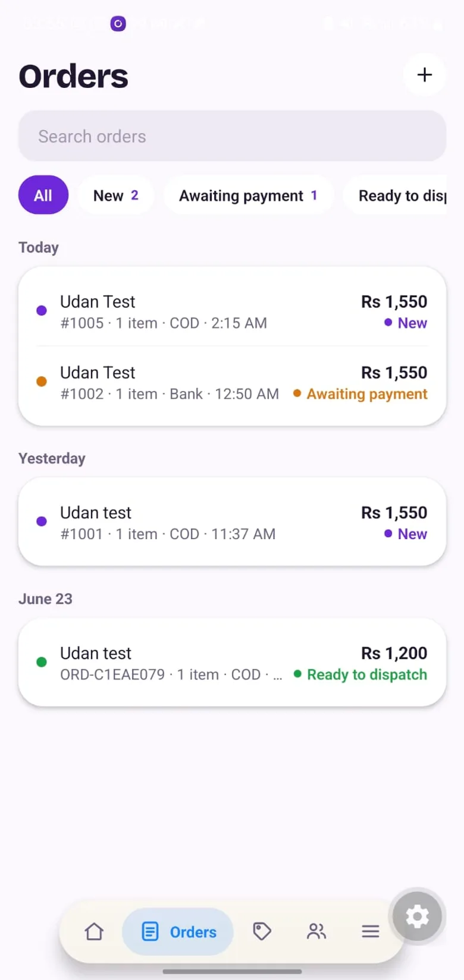464x980 pixels.
Task: Tap the Ready to dispatch status label
Action: pos(360,675)
